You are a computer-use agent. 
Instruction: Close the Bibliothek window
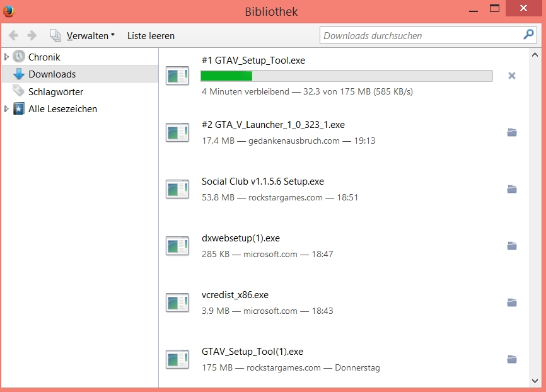pos(523,8)
